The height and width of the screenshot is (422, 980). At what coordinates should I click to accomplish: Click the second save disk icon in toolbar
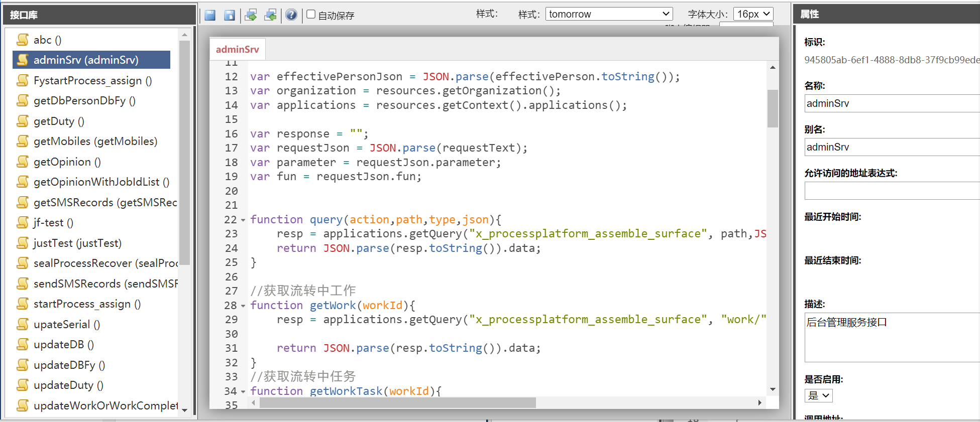click(230, 15)
